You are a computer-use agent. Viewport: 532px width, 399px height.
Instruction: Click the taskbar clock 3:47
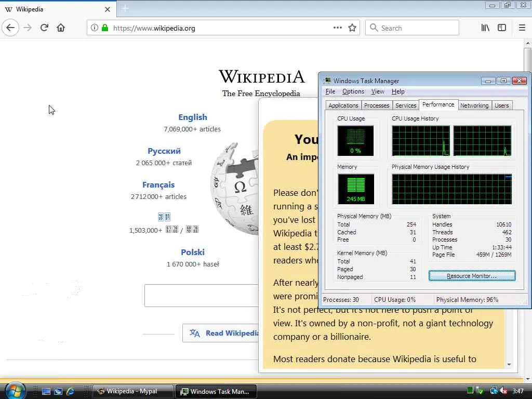pyautogui.click(x=518, y=391)
